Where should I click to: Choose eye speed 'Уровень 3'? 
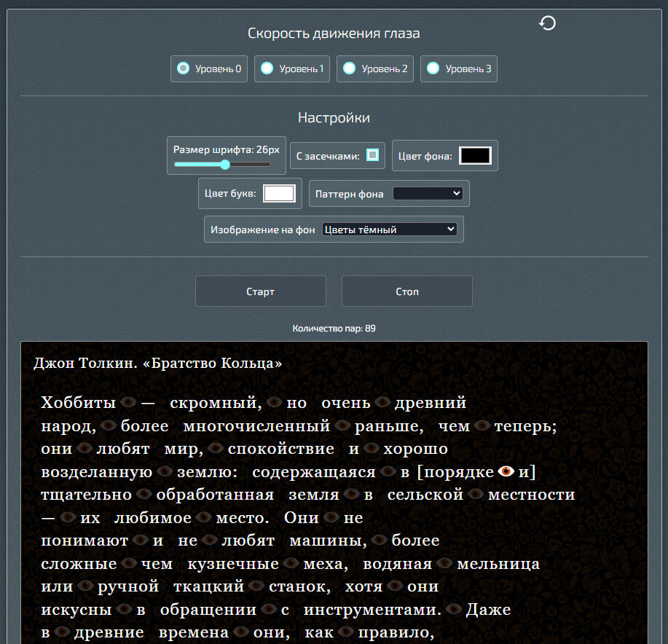459,68
